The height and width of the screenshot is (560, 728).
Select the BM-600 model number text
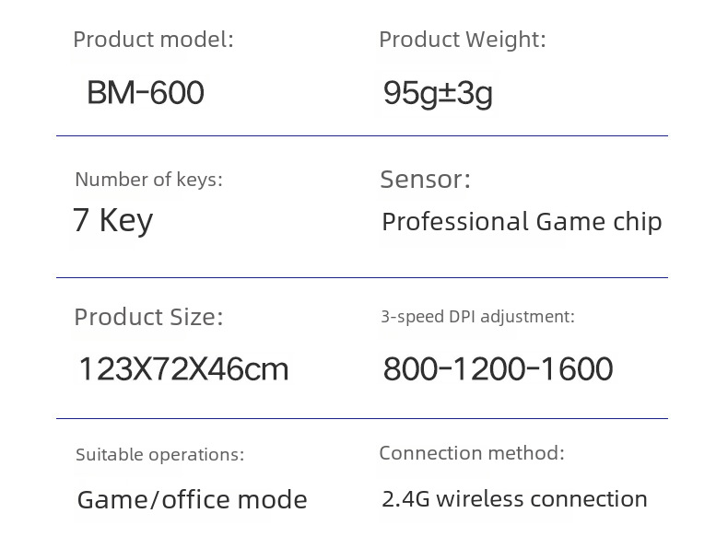146,93
